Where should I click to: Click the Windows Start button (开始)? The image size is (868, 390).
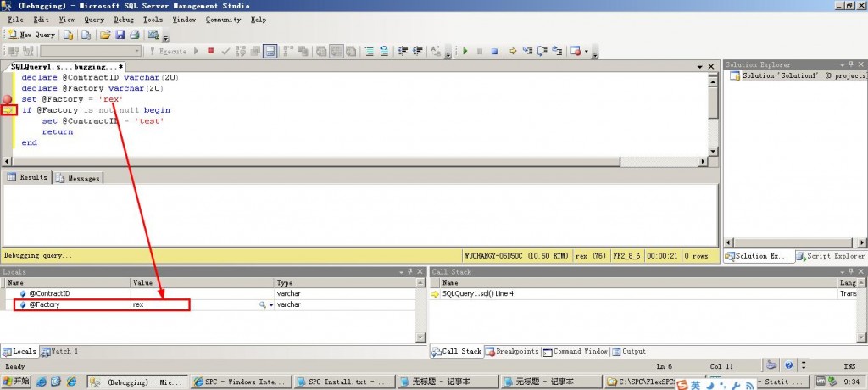coord(16,382)
